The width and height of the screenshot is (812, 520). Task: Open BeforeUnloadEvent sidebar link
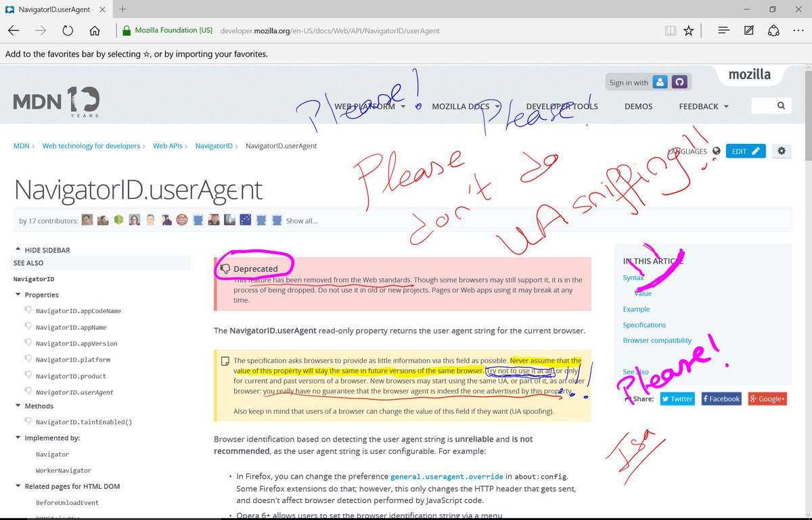click(x=67, y=502)
